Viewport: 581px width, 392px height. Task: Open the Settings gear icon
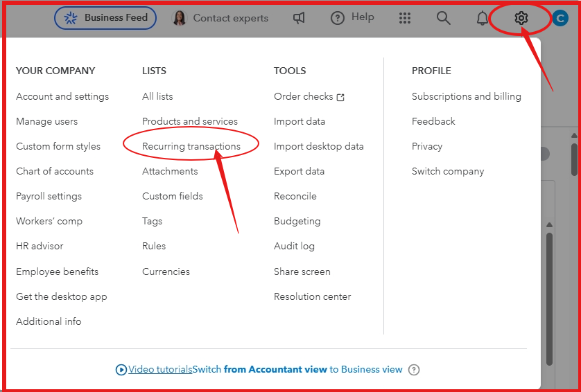[x=521, y=18]
